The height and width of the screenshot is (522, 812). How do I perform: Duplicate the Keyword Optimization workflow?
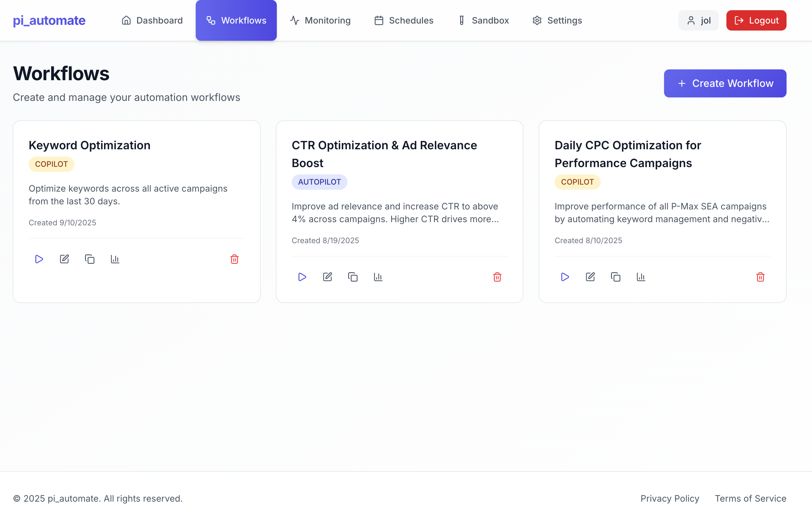89,259
